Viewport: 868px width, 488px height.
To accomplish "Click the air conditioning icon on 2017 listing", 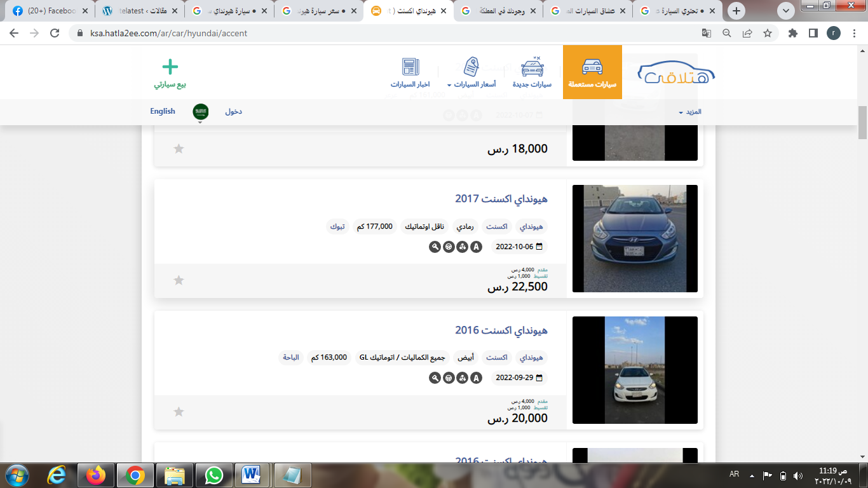I will (463, 247).
